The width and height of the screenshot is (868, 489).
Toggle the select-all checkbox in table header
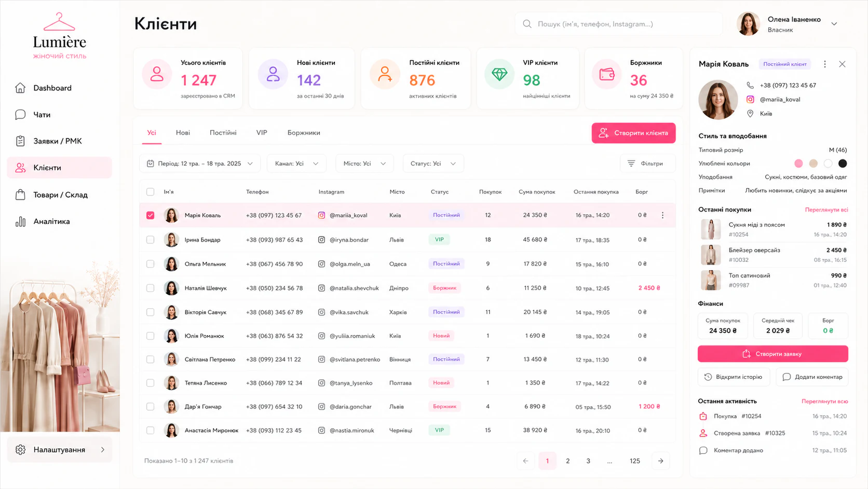click(150, 192)
